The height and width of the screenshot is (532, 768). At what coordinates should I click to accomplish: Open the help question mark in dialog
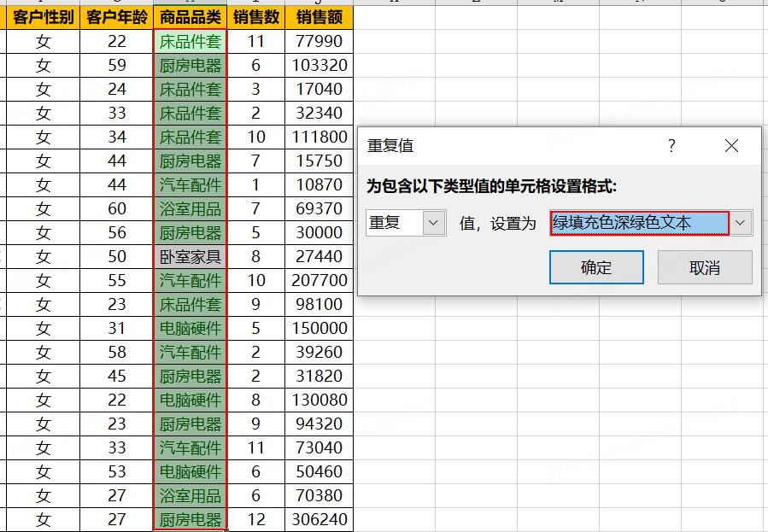click(x=671, y=145)
